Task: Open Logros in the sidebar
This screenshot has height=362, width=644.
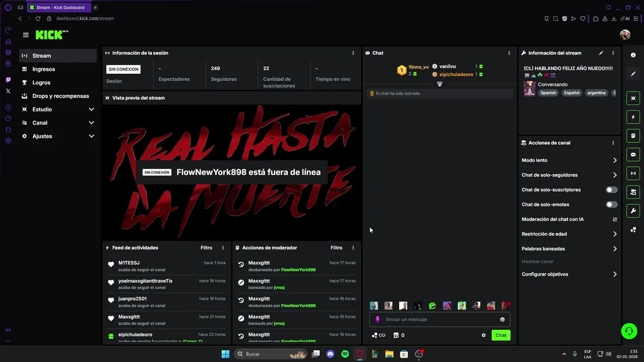Action: pyautogui.click(x=58, y=82)
